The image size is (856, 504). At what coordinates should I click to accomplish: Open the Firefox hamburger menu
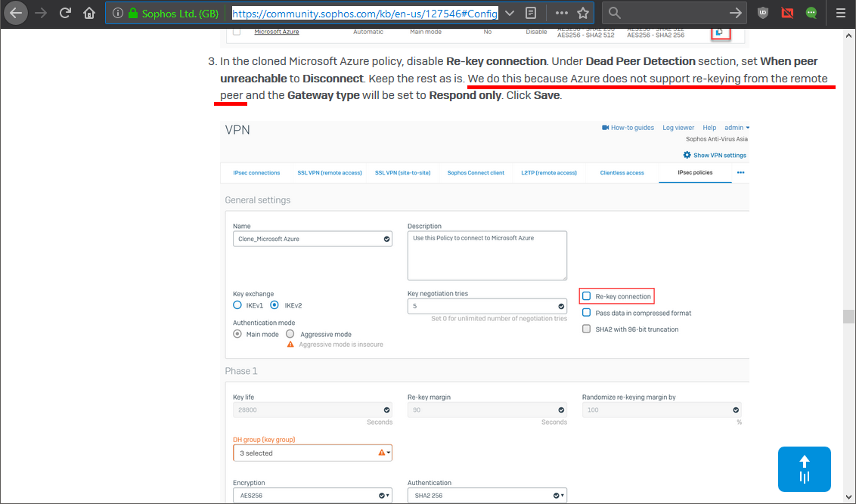click(840, 13)
